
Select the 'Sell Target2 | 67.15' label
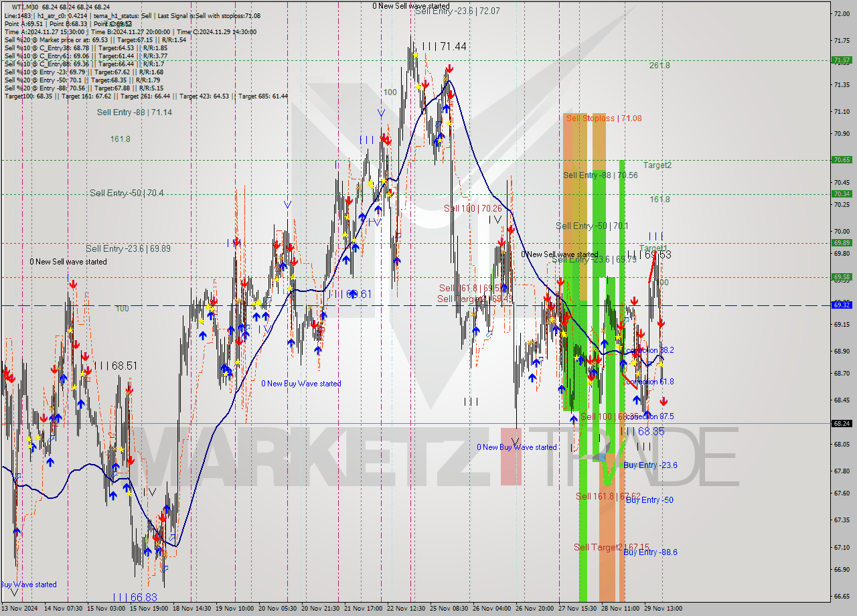tap(611, 548)
